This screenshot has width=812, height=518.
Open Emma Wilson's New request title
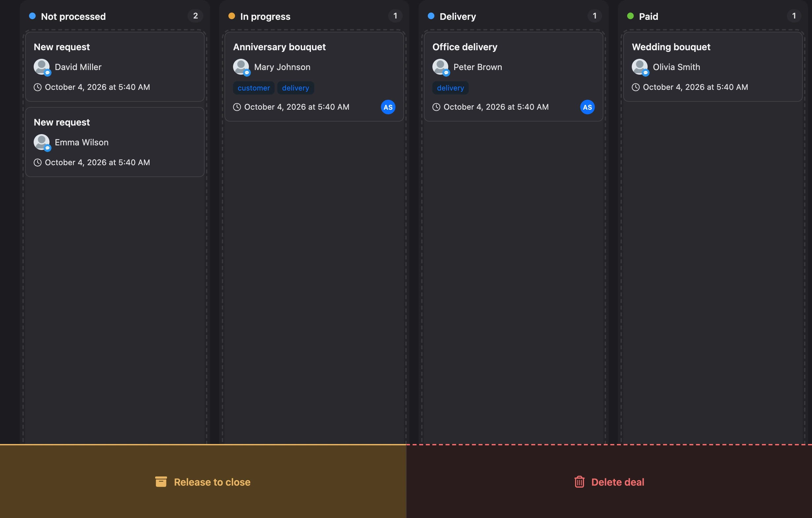tap(62, 122)
